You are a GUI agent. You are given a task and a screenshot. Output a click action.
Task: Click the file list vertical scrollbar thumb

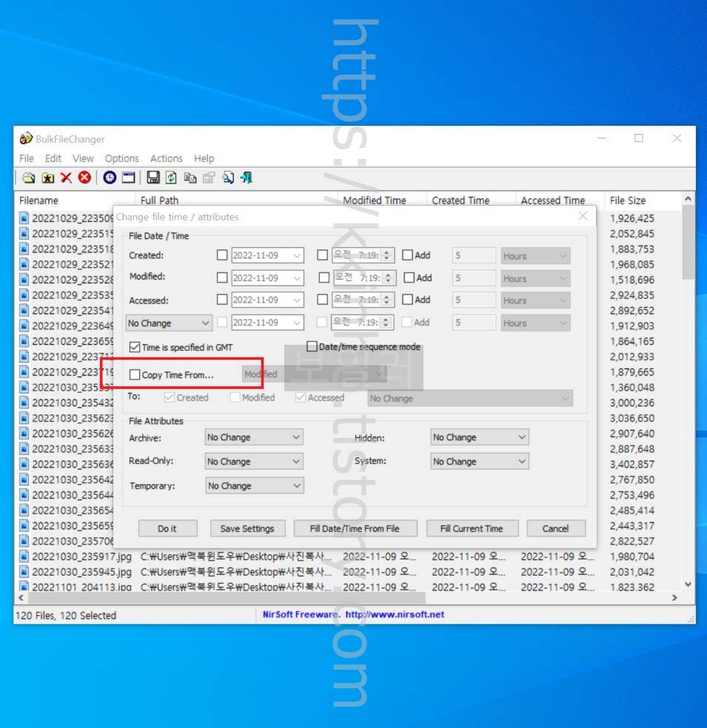[x=688, y=243]
